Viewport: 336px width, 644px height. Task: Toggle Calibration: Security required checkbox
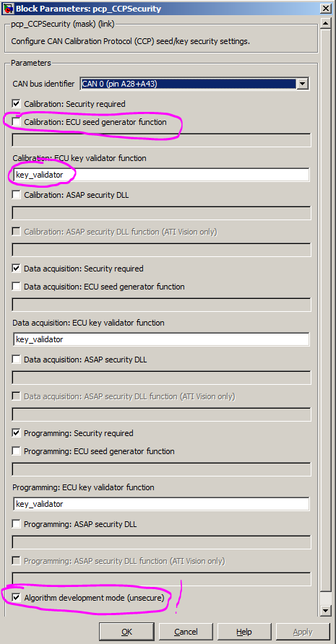tap(17, 104)
